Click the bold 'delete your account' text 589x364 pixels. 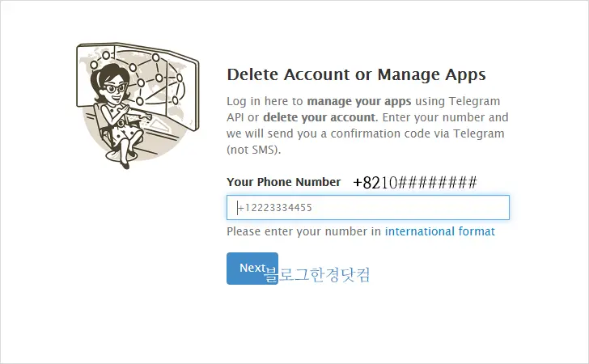point(320,117)
